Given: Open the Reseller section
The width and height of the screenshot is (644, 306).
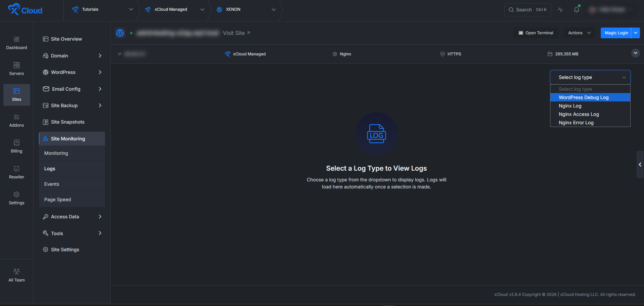Looking at the screenshot, I should tap(16, 173).
